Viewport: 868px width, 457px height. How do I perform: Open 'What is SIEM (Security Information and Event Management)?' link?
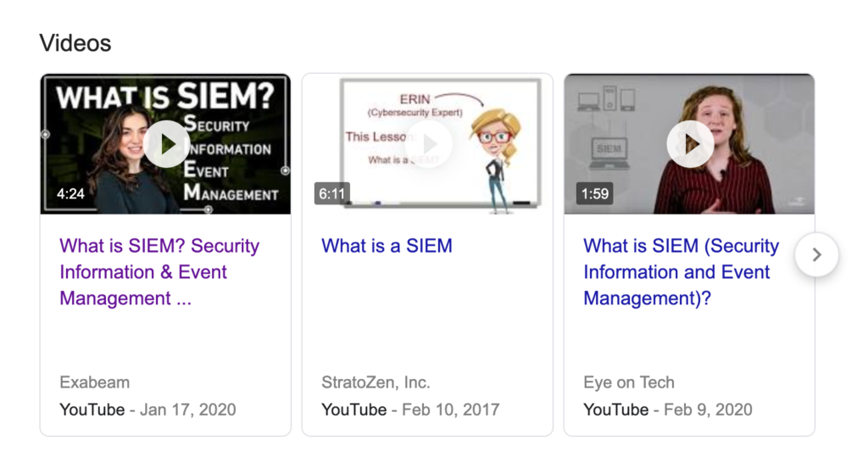click(681, 272)
